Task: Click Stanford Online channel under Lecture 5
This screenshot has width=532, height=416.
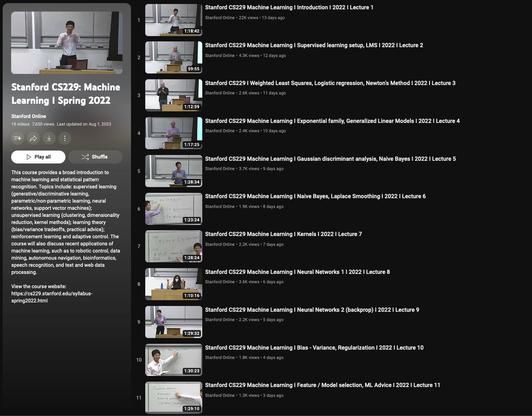Action: (220, 169)
